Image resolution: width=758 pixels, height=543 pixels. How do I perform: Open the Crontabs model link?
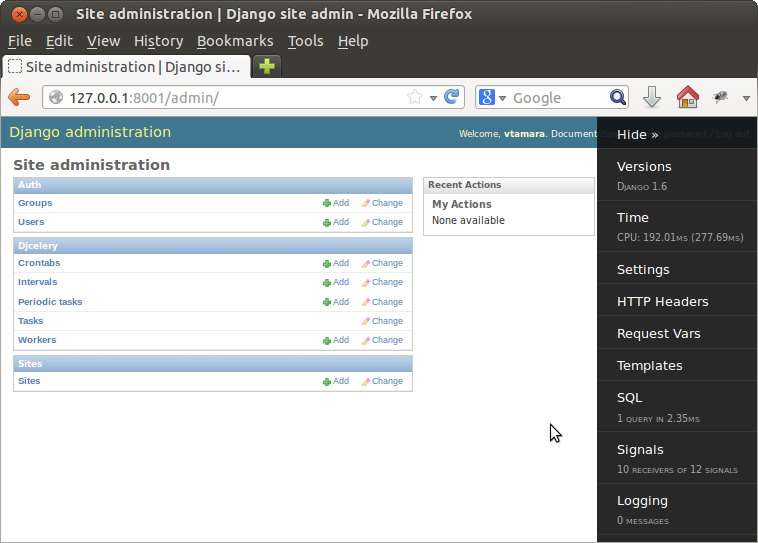(39, 263)
